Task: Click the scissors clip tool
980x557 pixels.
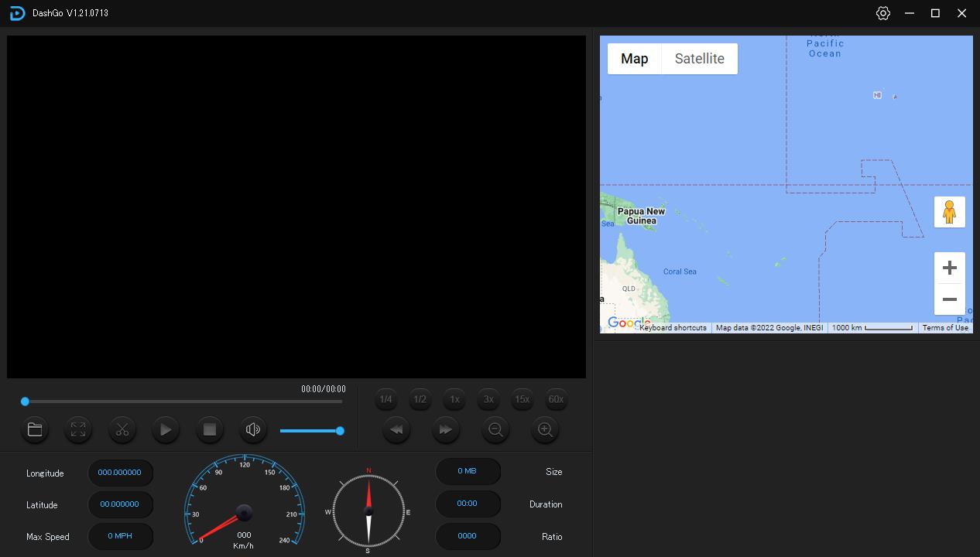Action: coord(122,429)
